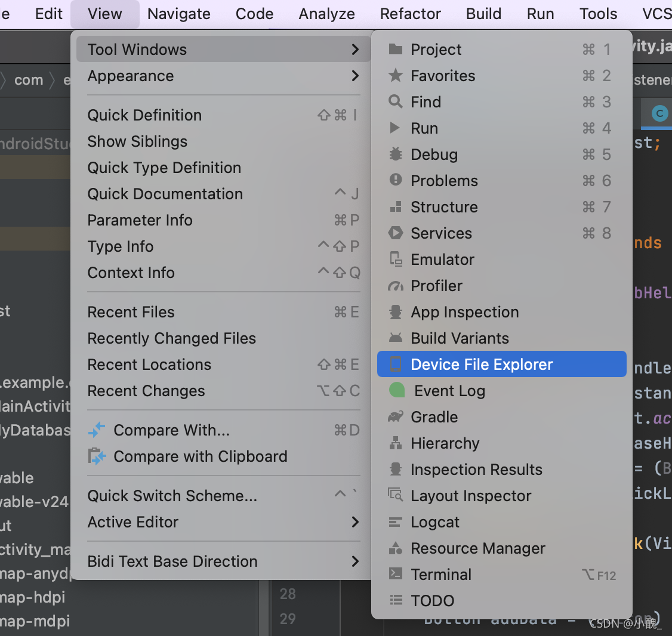
Task: Click the Run play triangle icon
Action: (x=394, y=128)
